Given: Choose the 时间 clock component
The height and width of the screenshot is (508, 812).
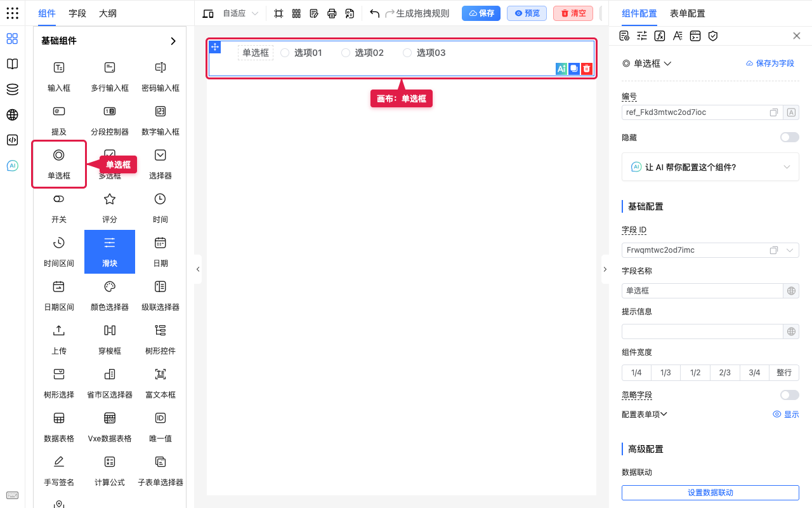Looking at the screenshot, I should tap(160, 208).
